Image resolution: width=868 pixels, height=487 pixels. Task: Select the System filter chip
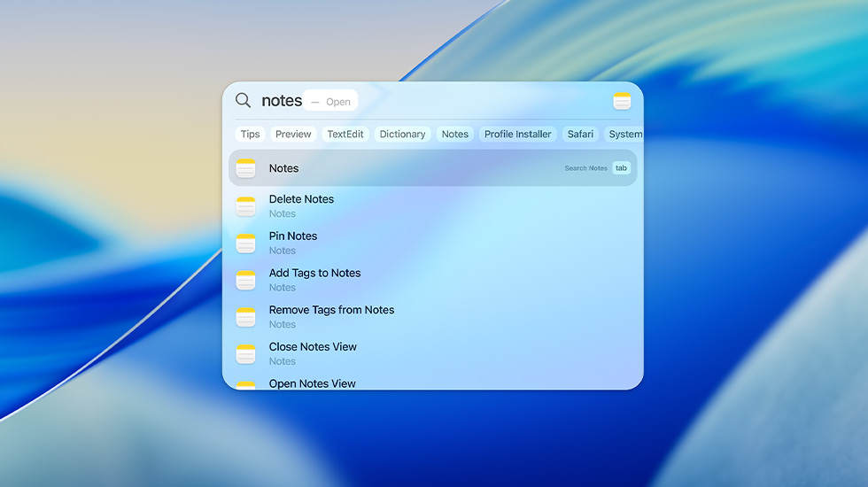(x=624, y=135)
